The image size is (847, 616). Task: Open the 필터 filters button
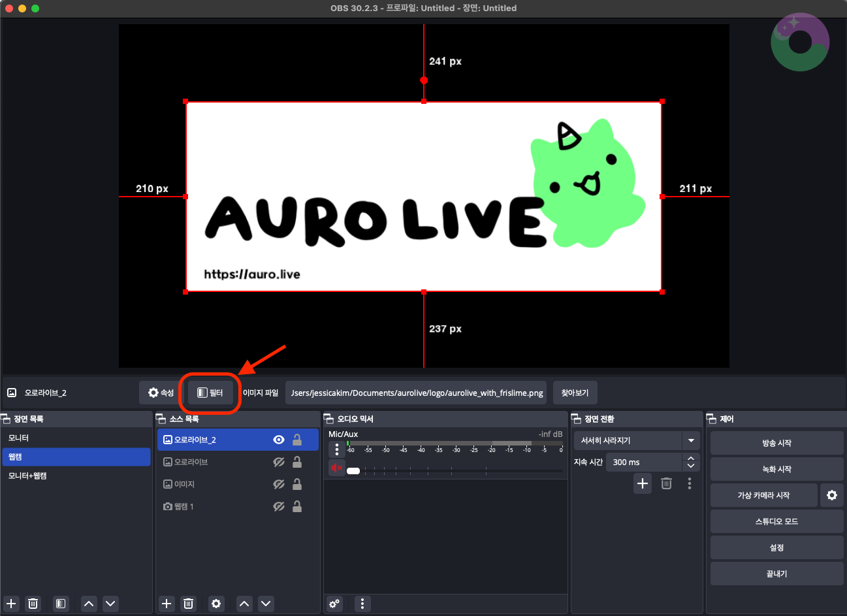(210, 393)
